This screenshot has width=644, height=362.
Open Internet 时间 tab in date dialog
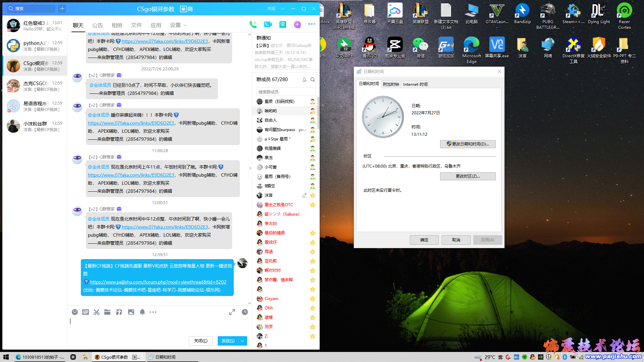pyautogui.click(x=415, y=84)
